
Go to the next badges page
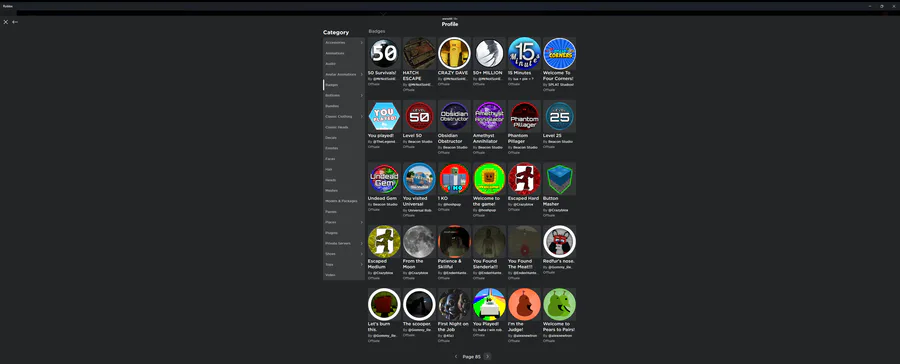[x=487, y=357]
